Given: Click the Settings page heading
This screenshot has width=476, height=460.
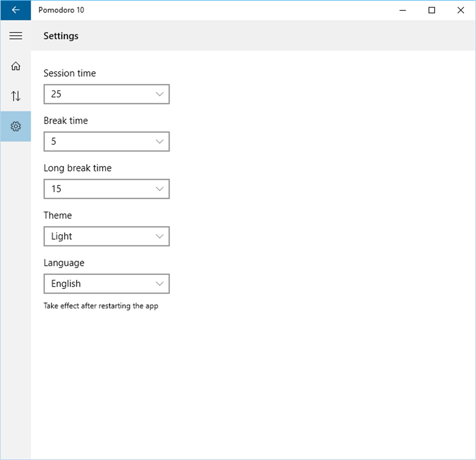Looking at the screenshot, I should pyautogui.click(x=61, y=36).
